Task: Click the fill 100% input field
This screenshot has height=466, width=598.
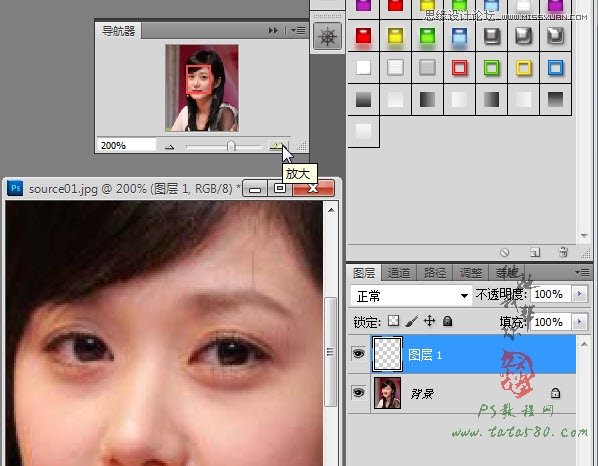Action: [x=551, y=322]
